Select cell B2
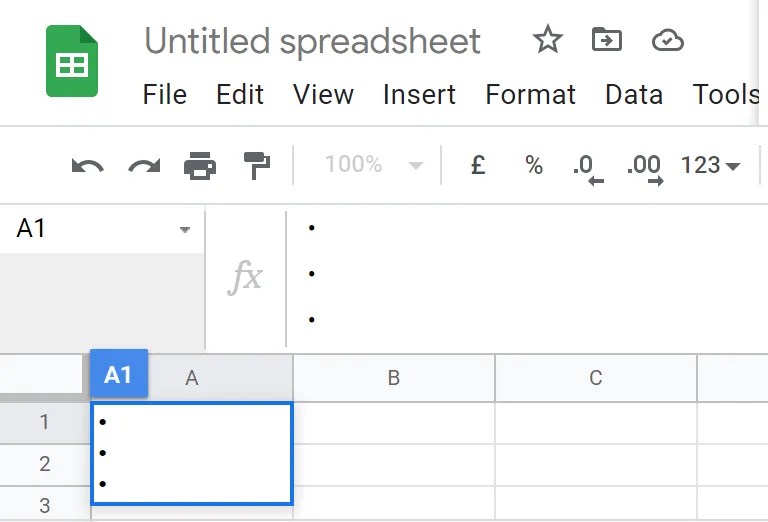768x522 pixels. pos(394,465)
